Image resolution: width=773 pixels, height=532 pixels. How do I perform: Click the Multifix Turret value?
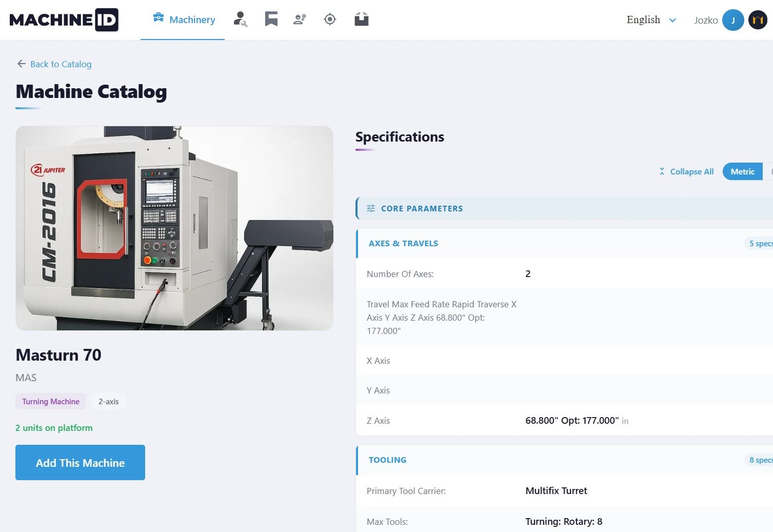(556, 491)
